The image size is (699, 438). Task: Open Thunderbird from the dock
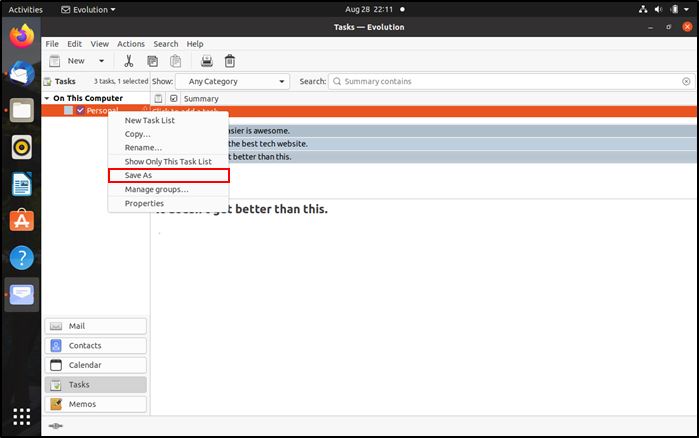pos(21,73)
